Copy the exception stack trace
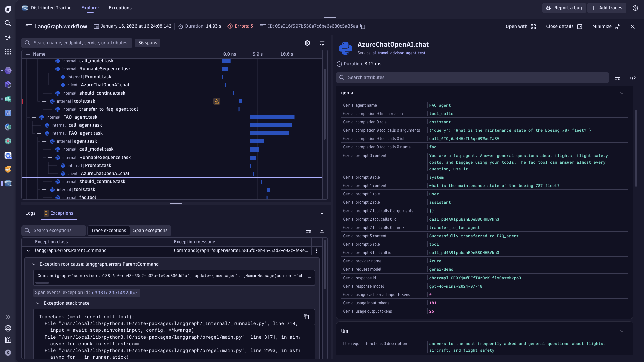644x362 pixels. 306,317
